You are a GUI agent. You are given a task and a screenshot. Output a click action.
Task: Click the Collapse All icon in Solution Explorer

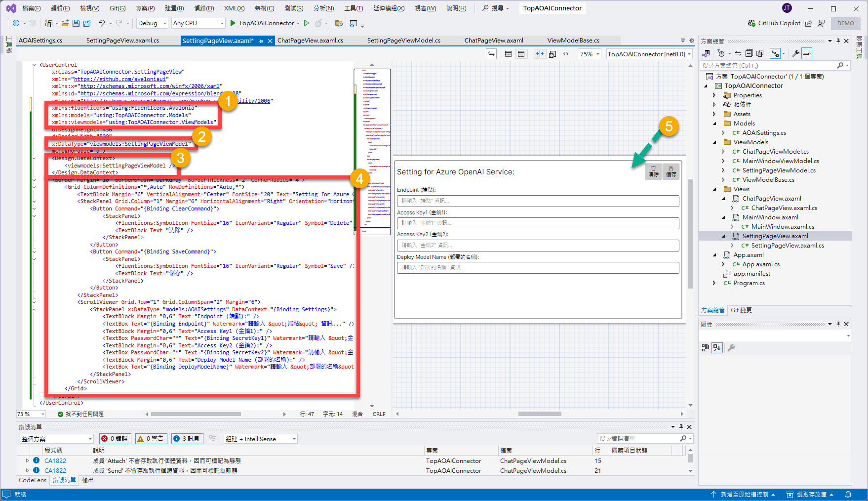coord(749,53)
